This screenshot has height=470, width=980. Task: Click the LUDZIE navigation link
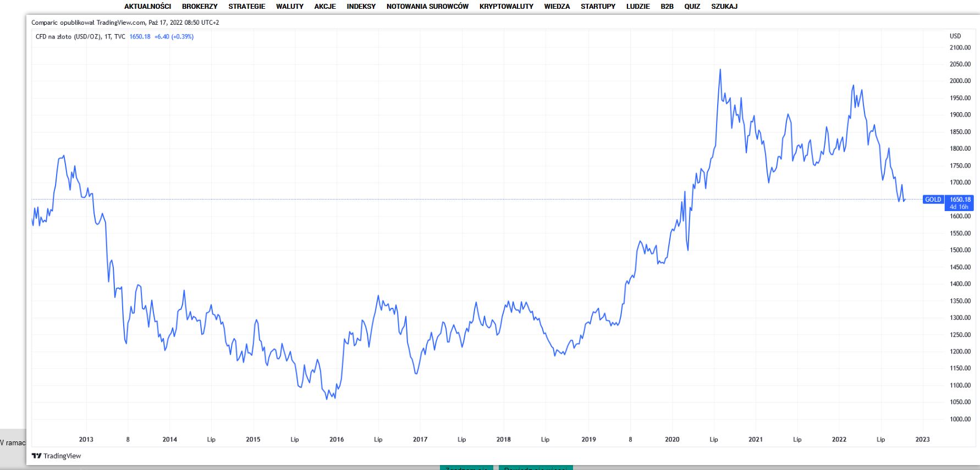click(637, 7)
